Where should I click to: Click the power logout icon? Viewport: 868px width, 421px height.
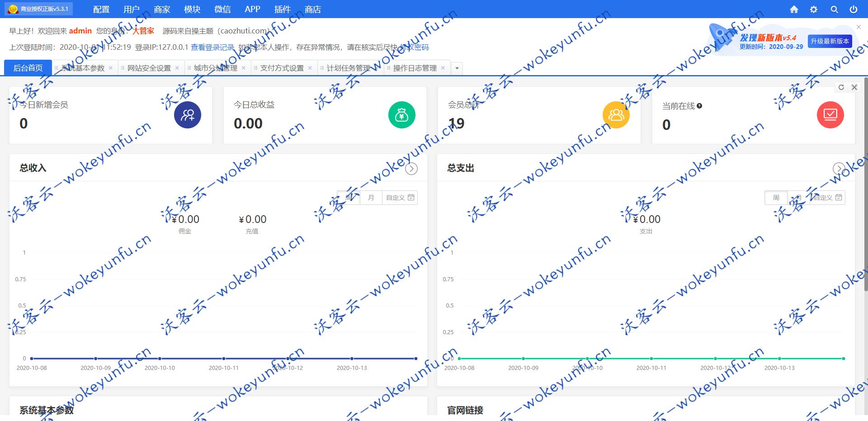click(x=854, y=9)
